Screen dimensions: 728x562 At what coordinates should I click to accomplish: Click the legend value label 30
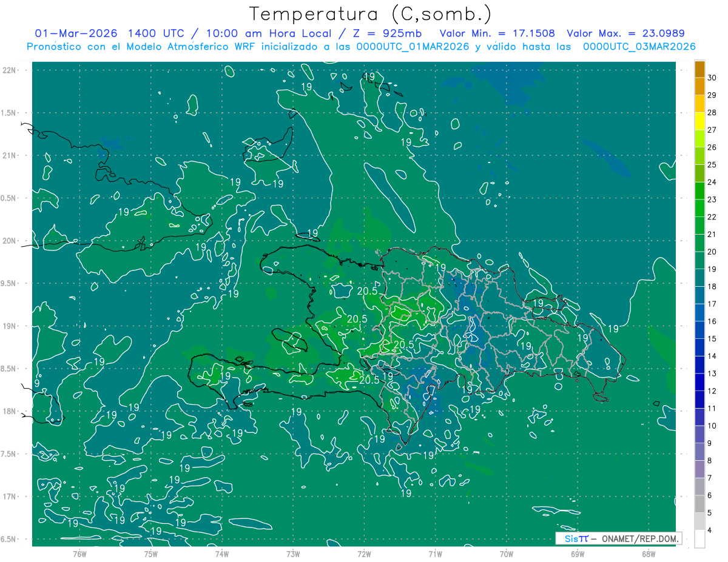[712, 78]
